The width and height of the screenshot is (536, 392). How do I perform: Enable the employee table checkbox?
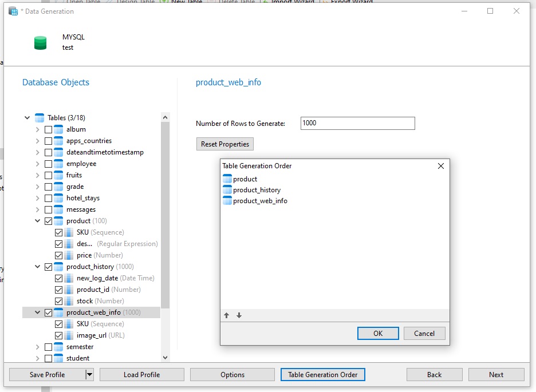coord(48,164)
